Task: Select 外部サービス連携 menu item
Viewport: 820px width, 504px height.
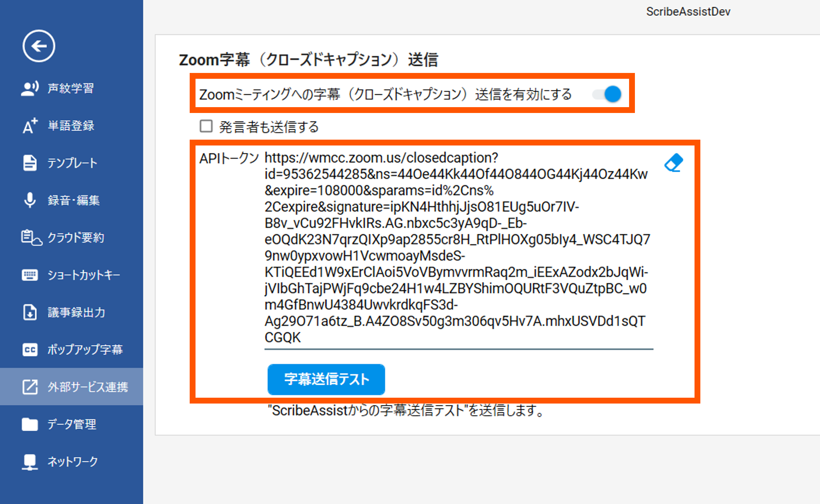Action: point(88,387)
